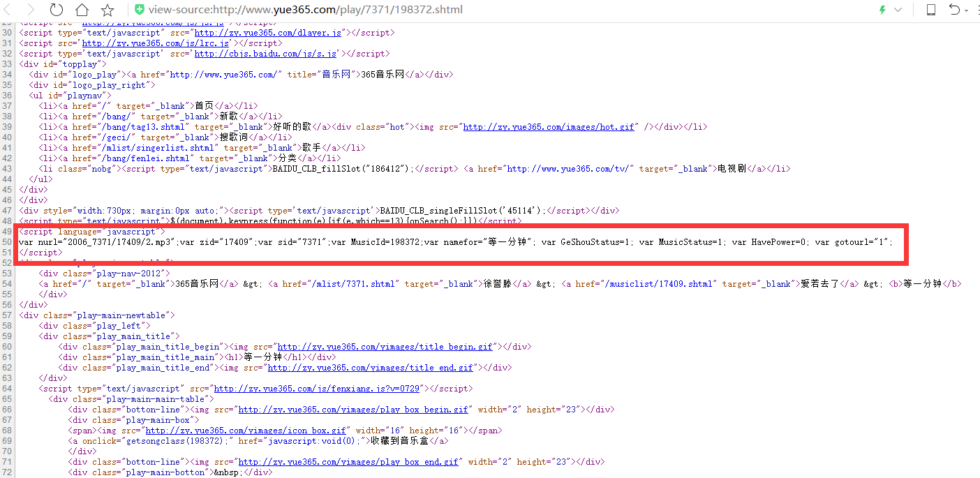Click the green lightning speed mode icon
The width and height of the screenshot is (980, 478).
pyautogui.click(x=882, y=10)
